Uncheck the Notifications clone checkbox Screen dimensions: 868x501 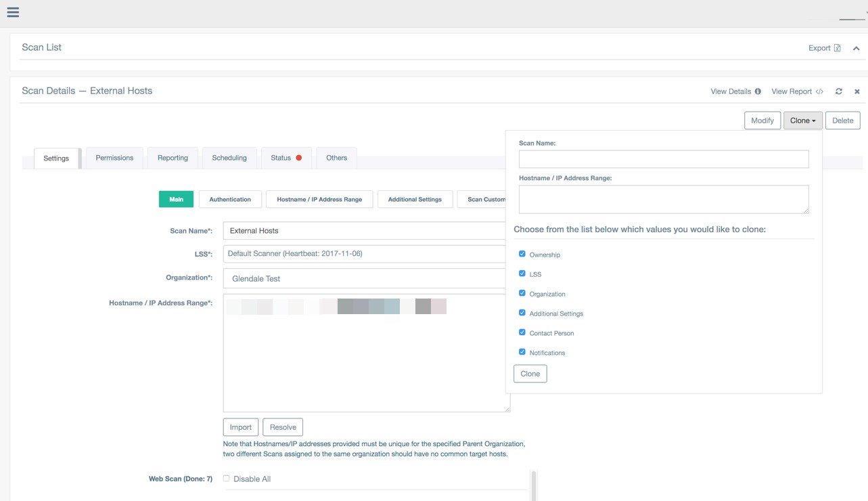pyautogui.click(x=522, y=352)
